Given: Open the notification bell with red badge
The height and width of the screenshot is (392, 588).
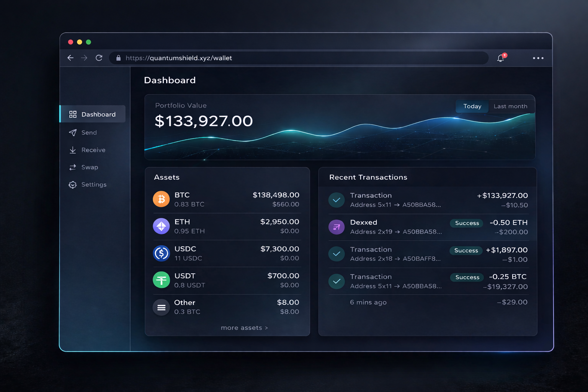Looking at the screenshot, I should tap(500, 58).
